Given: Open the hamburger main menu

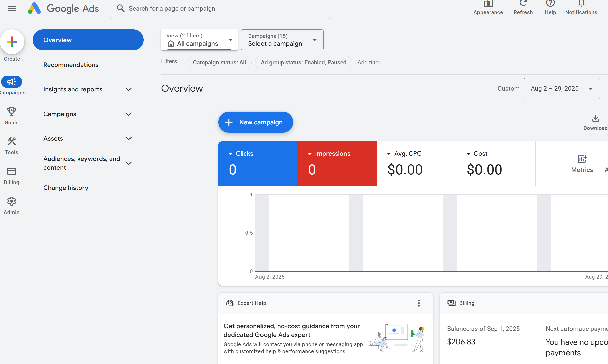Looking at the screenshot, I should pos(12,8).
